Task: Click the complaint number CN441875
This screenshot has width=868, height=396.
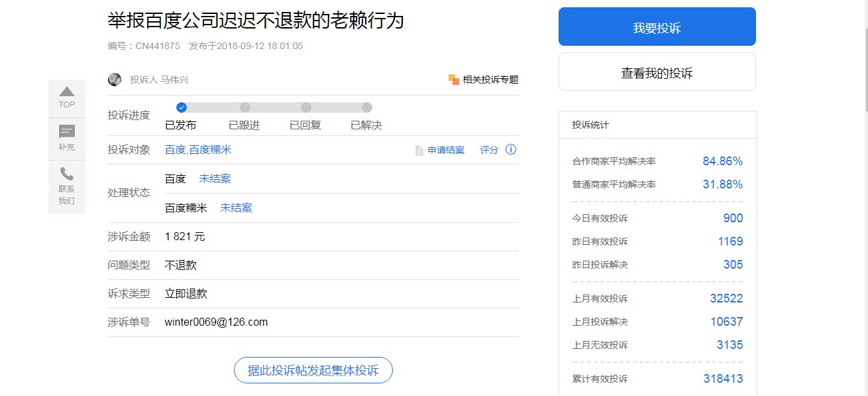Action: tap(158, 46)
